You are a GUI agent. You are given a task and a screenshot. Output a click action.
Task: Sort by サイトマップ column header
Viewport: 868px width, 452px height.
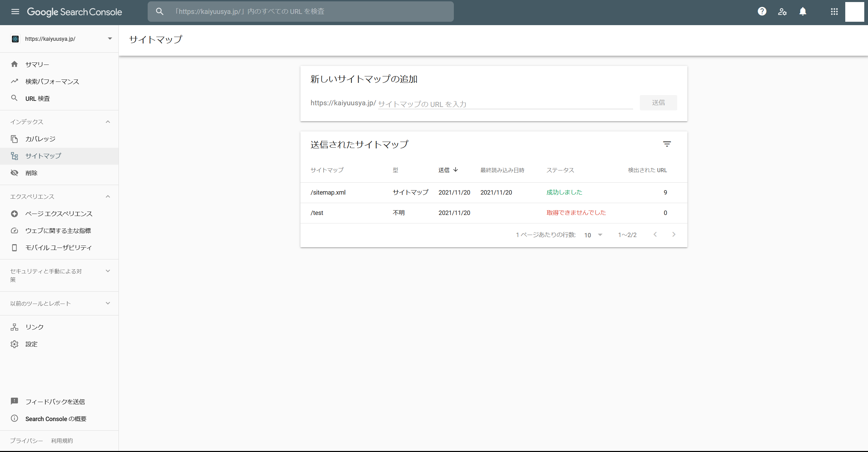point(327,170)
